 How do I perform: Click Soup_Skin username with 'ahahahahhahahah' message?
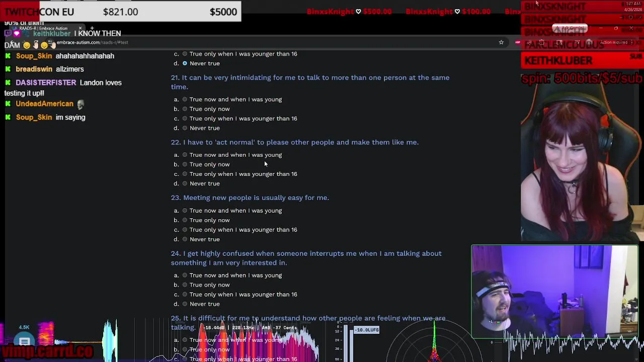point(34,56)
